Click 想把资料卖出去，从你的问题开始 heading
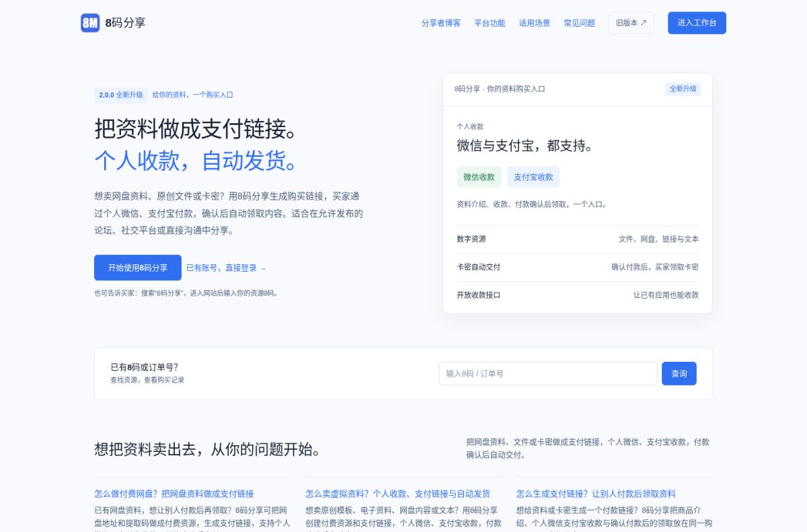This screenshot has width=807, height=532. click(207, 449)
